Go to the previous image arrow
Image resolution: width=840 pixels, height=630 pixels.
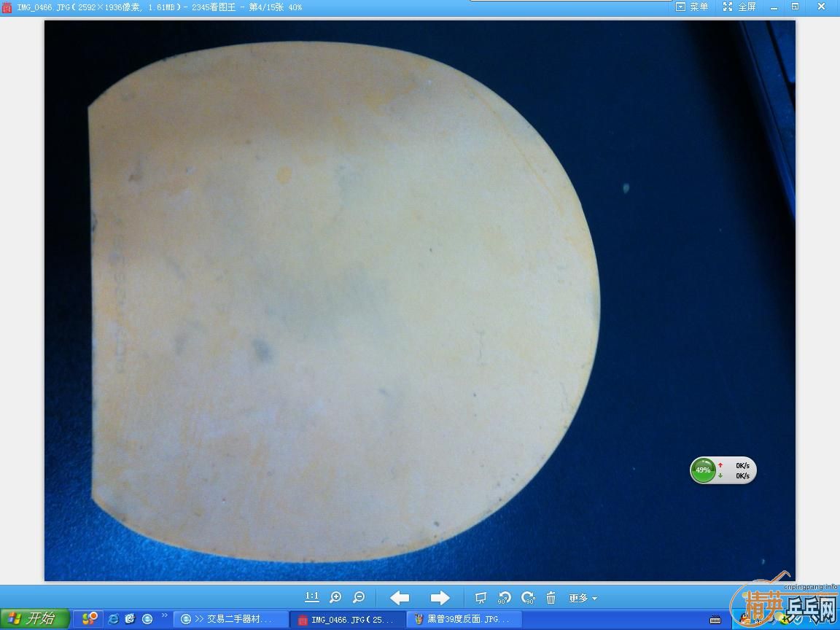[x=400, y=598]
